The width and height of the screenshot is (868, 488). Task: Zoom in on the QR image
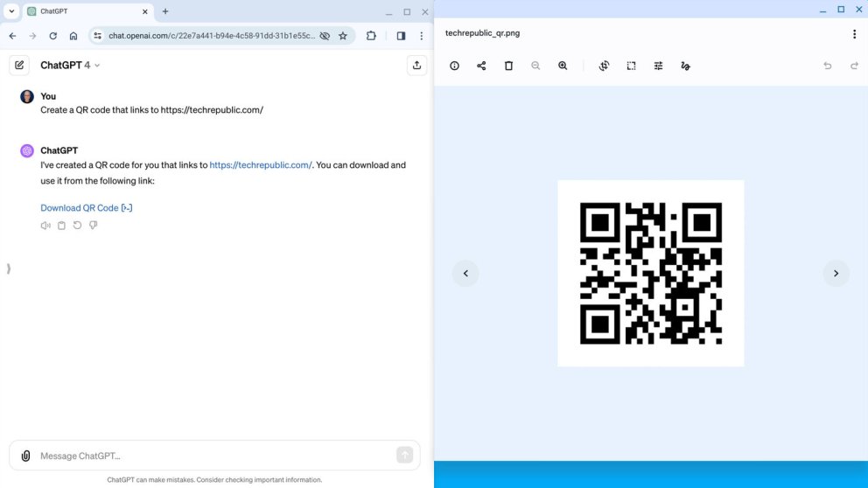pos(563,66)
